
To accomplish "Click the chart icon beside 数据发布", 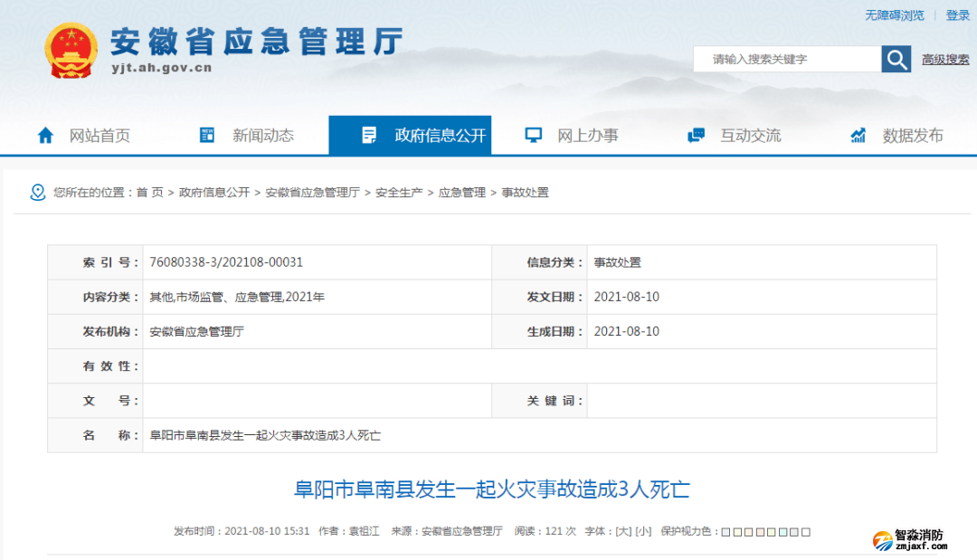I will pos(858,136).
